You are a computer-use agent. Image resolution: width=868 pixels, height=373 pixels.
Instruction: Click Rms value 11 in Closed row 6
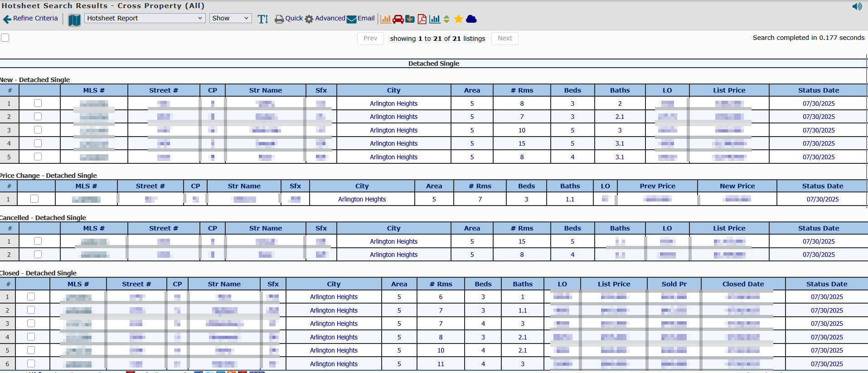point(441,364)
